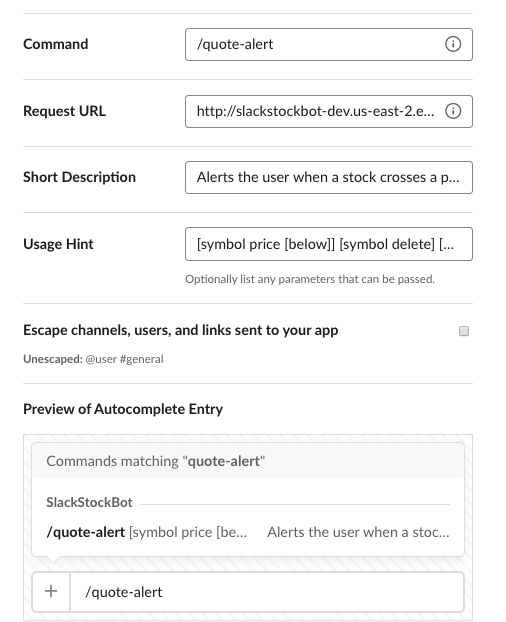Click the Short Description input box
The image size is (506, 622).
pyautogui.click(x=328, y=177)
